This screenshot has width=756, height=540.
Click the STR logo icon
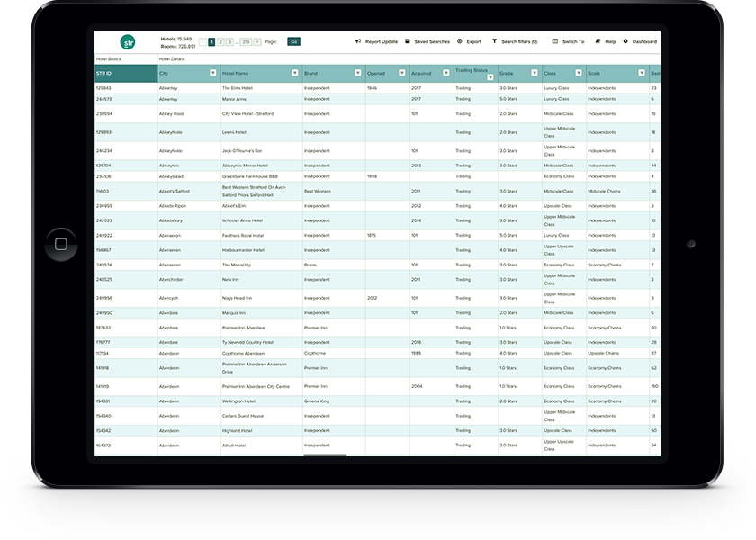pyautogui.click(x=128, y=41)
